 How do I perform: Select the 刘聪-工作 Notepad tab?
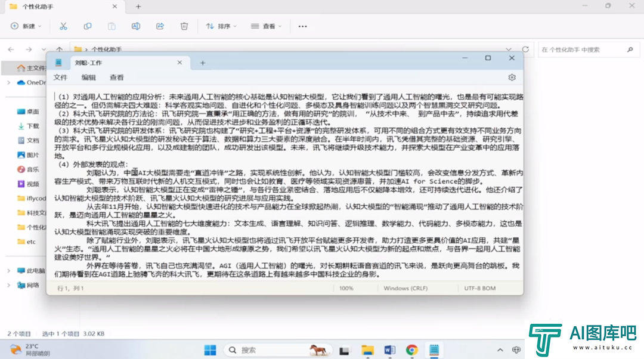tap(130, 63)
